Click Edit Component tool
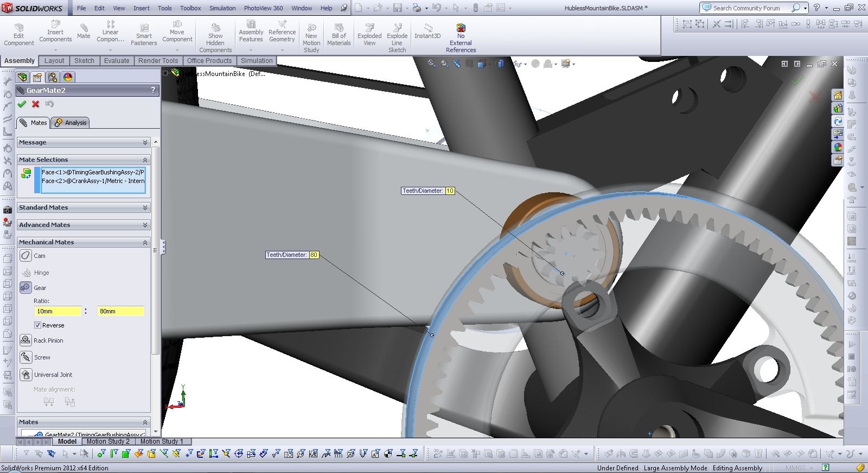 (19, 34)
